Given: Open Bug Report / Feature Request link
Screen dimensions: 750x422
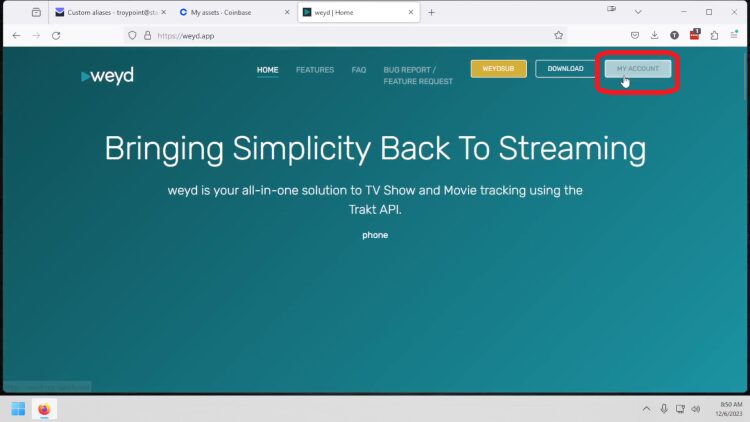Looking at the screenshot, I should [x=418, y=76].
